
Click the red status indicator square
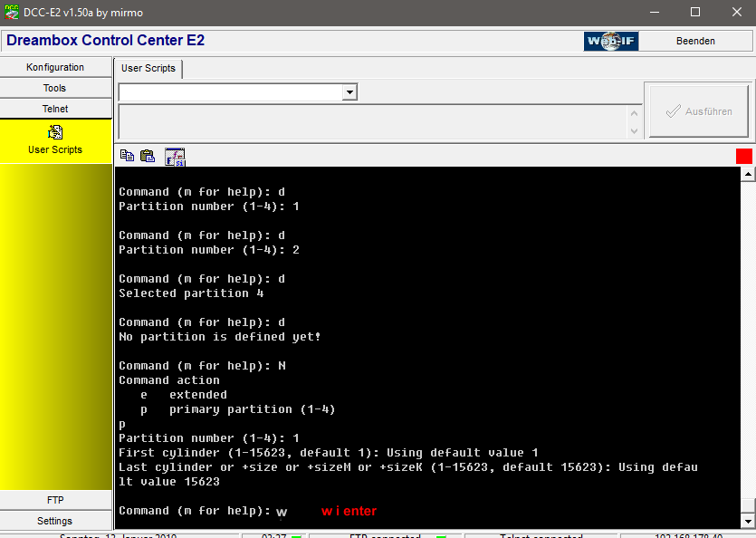click(743, 156)
